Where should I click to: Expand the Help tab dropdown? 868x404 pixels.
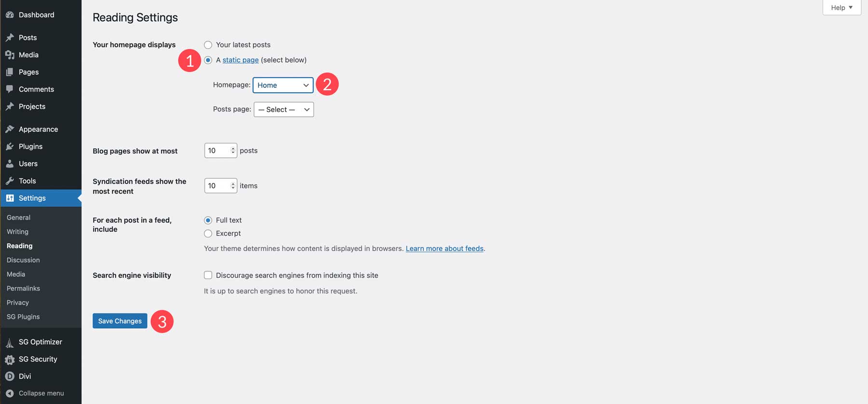(842, 7)
